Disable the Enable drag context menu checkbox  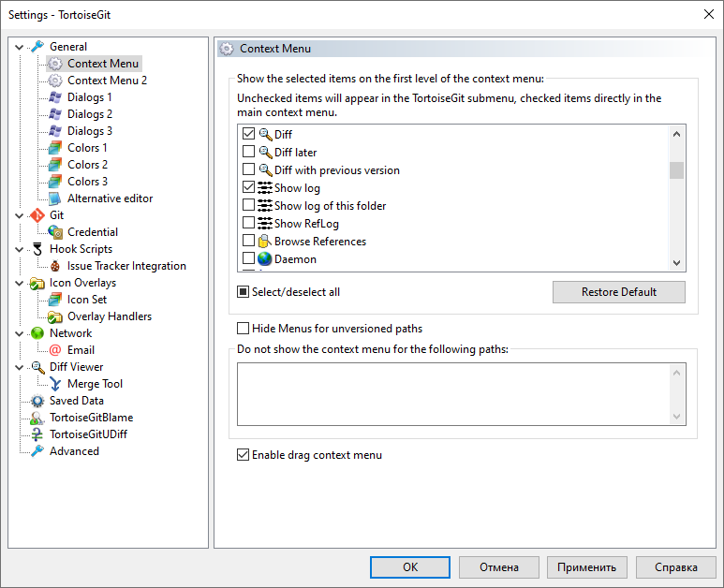[244, 455]
